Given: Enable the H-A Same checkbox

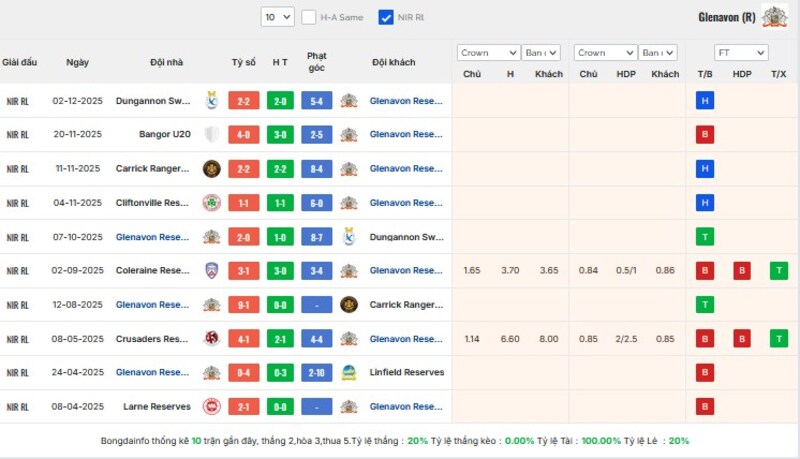Looking at the screenshot, I should (309, 17).
